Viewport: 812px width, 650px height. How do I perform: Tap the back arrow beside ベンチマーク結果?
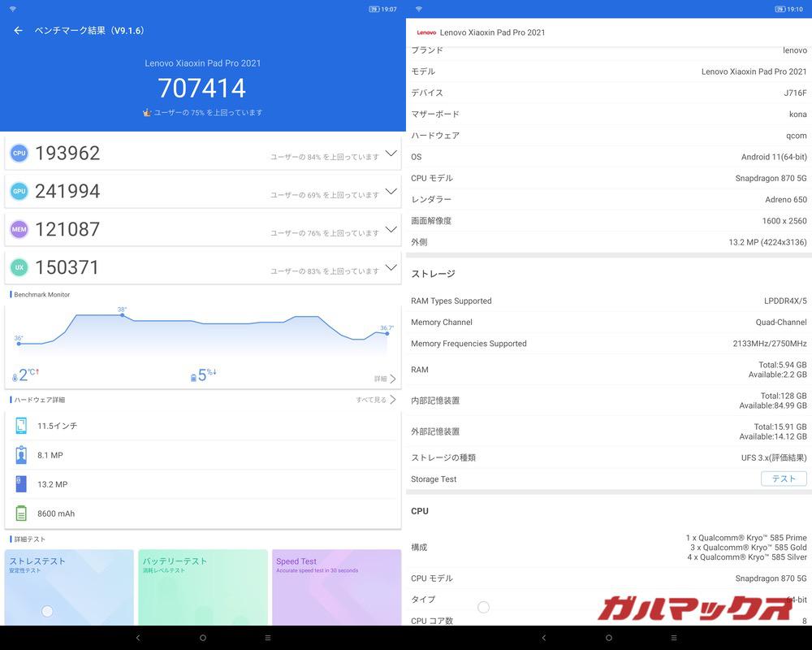[18, 29]
